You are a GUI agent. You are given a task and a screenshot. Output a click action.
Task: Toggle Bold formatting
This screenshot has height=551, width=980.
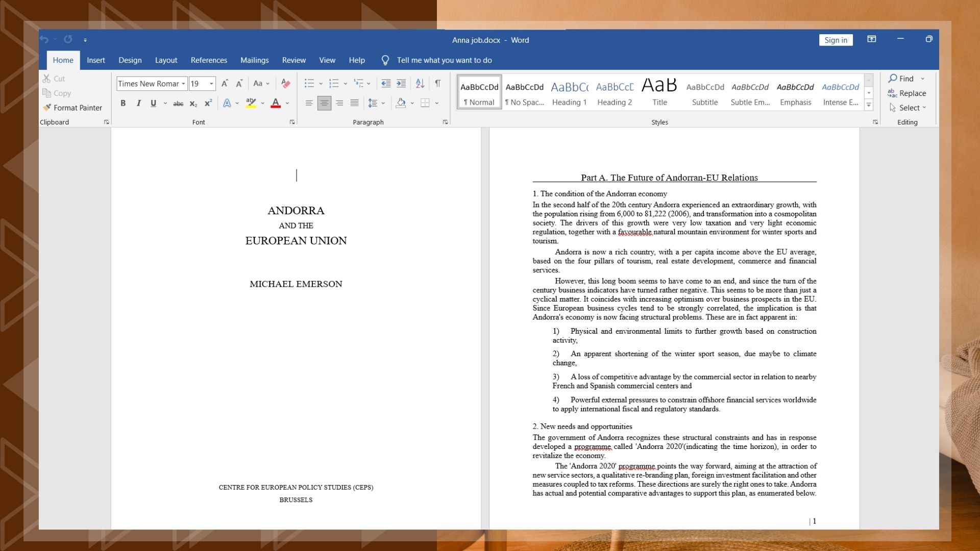[x=123, y=104]
